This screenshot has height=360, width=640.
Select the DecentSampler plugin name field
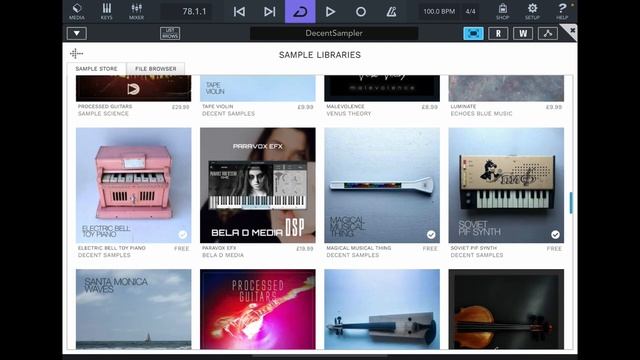334,33
